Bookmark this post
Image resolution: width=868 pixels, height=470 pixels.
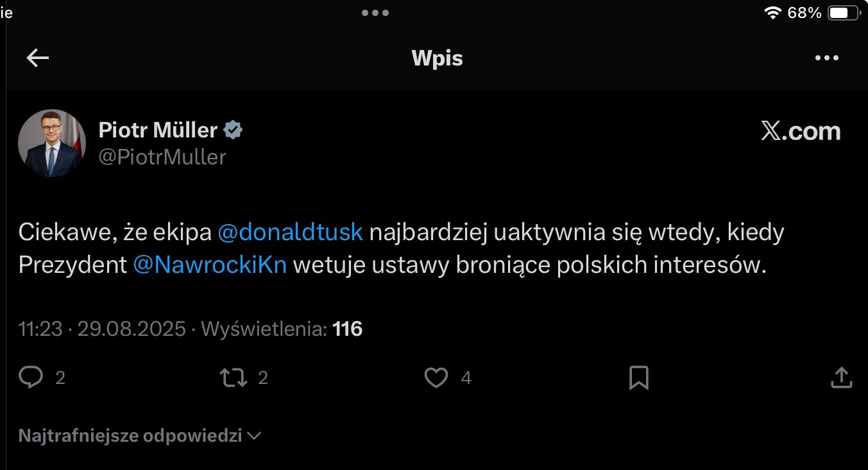click(x=638, y=378)
